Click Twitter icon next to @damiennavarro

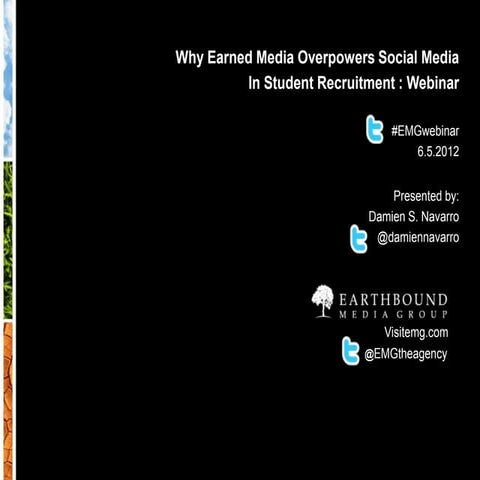(359, 239)
